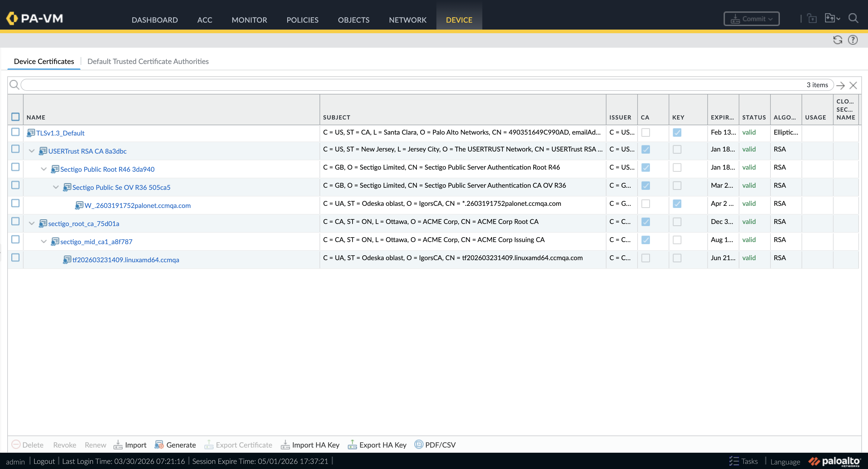This screenshot has width=868, height=469.
Task: Select the sectigo_mid_ca1_a8f787 row checkbox
Action: pos(15,239)
